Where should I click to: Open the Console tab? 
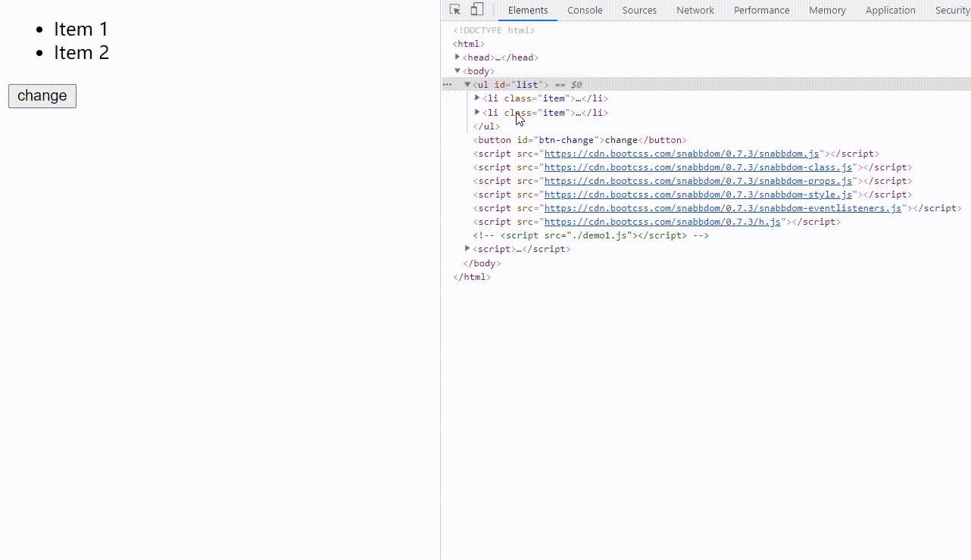pyautogui.click(x=585, y=10)
